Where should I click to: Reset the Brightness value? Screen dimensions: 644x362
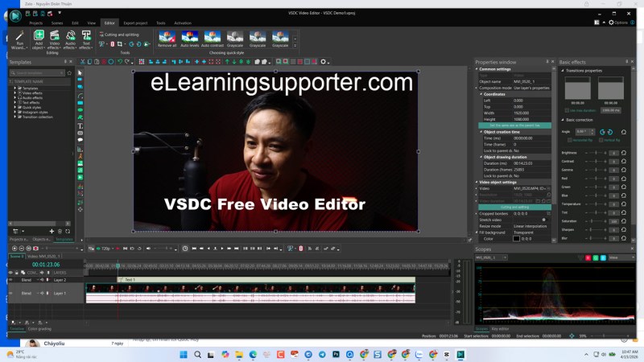(x=623, y=153)
